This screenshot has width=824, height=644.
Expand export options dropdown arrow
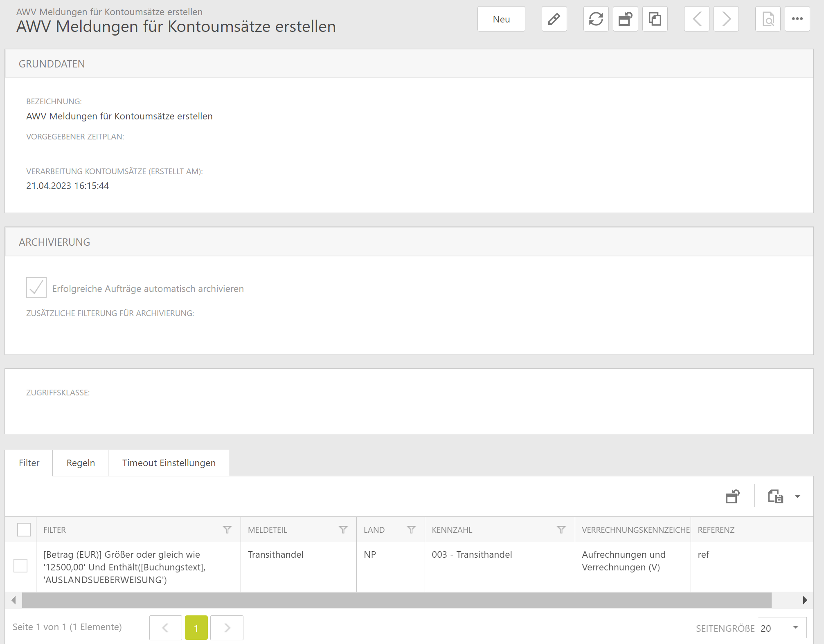(797, 496)
